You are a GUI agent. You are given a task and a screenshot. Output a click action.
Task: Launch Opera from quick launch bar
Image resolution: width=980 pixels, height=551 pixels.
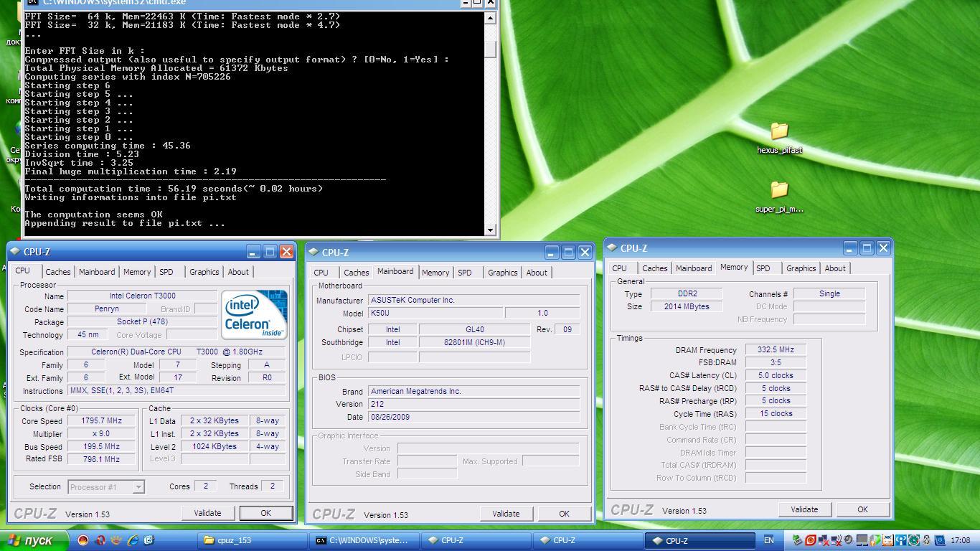click(x=101, y=540)
